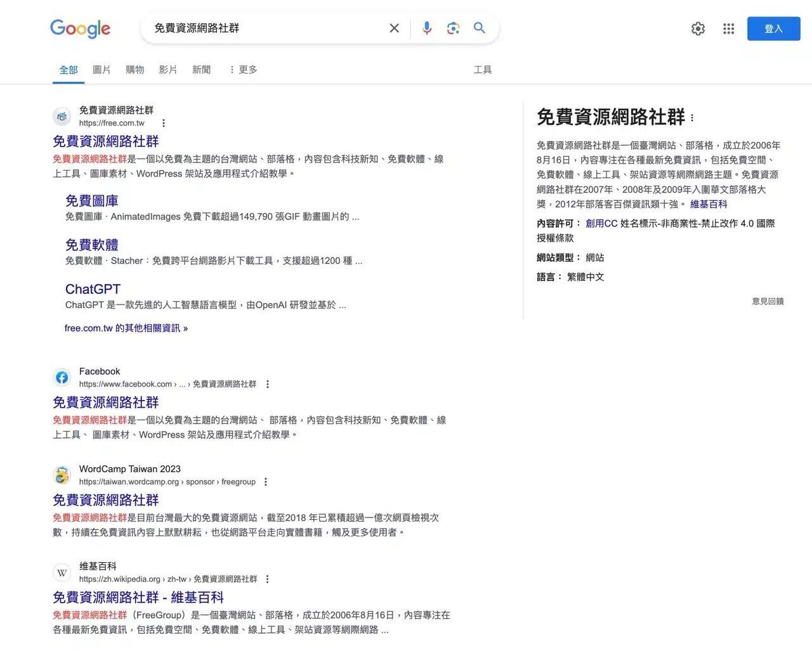Image resolution: width=812 pixels, height=658 pixels.
Task: Click the Google logo
Action: coord(80,29)
